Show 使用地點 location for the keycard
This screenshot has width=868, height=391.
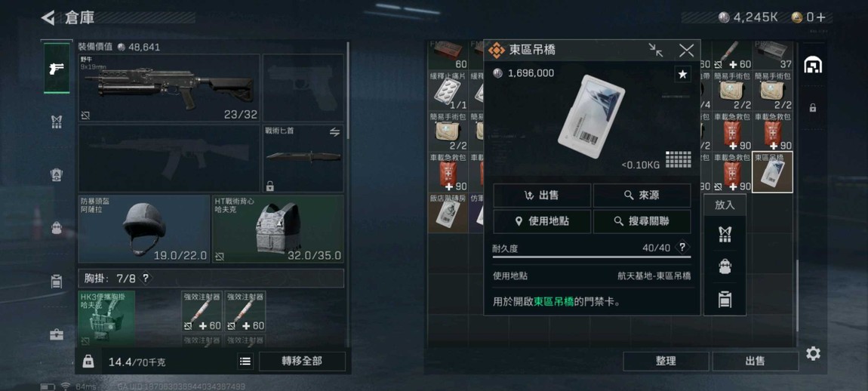[542, 221]
